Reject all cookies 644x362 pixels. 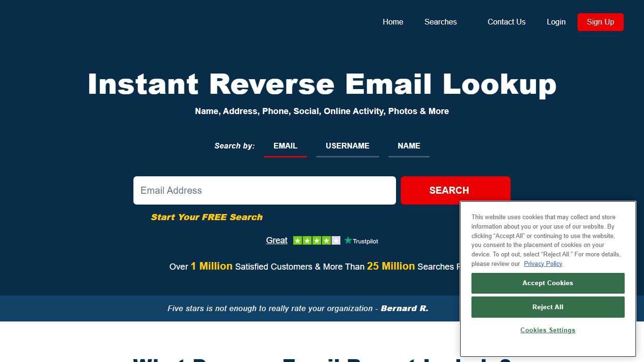point(547,307)
